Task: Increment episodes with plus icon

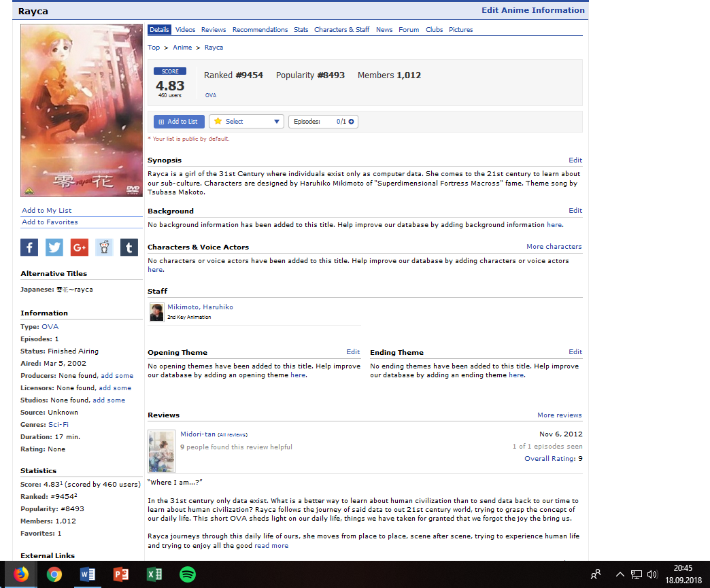Action: [x=351, y=121]
